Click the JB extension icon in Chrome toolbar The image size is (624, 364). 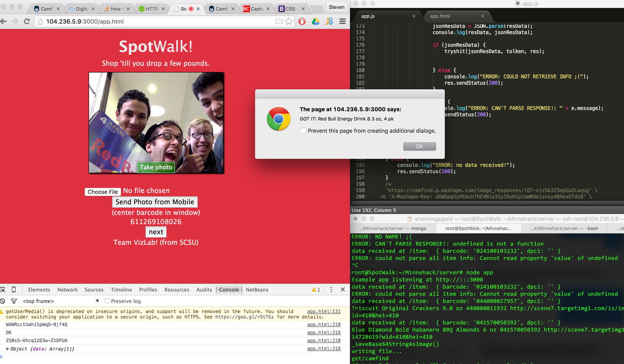(x=329, y=21)
